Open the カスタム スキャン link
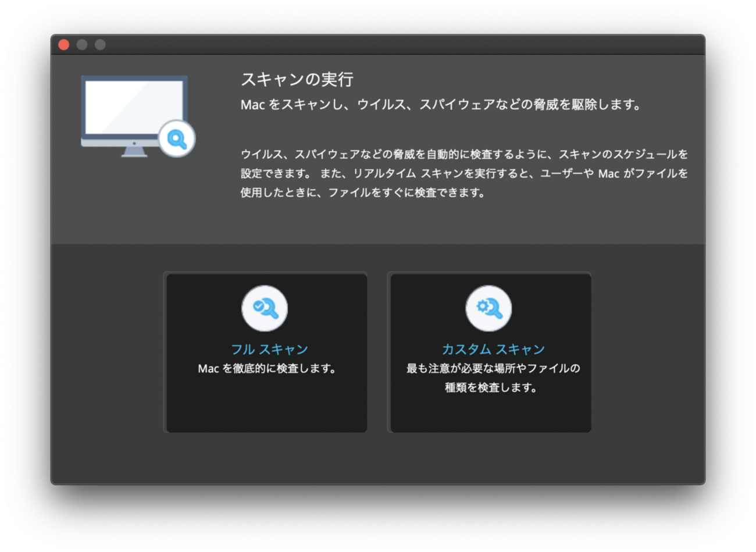 493,349
